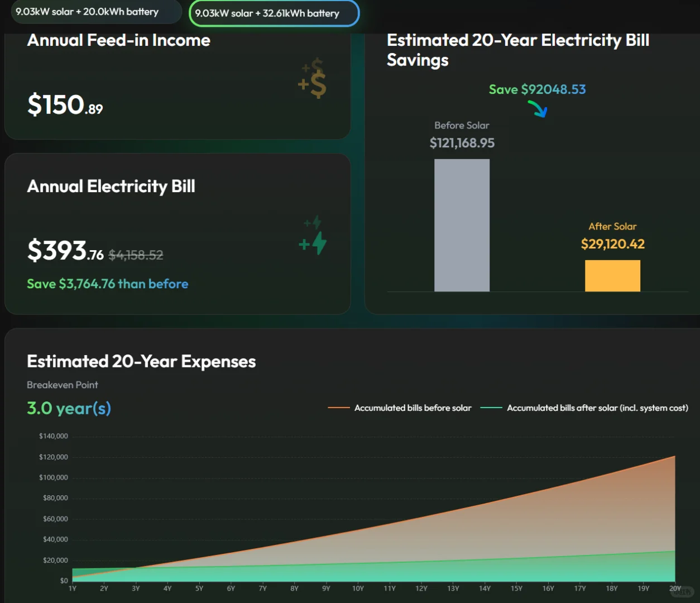The image size is (700, 603).
Task: Click the 1Y marker on the x-axis
Action: 73,588
